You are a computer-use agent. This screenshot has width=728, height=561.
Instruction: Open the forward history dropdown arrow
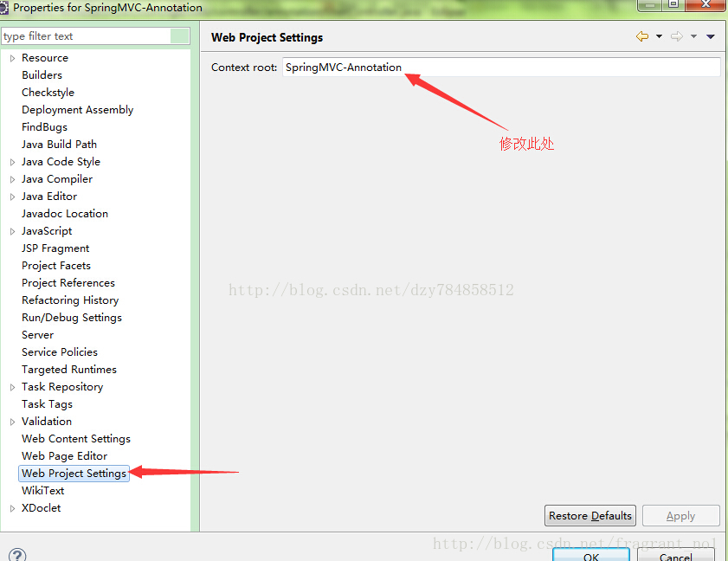[x=693, y=36]
